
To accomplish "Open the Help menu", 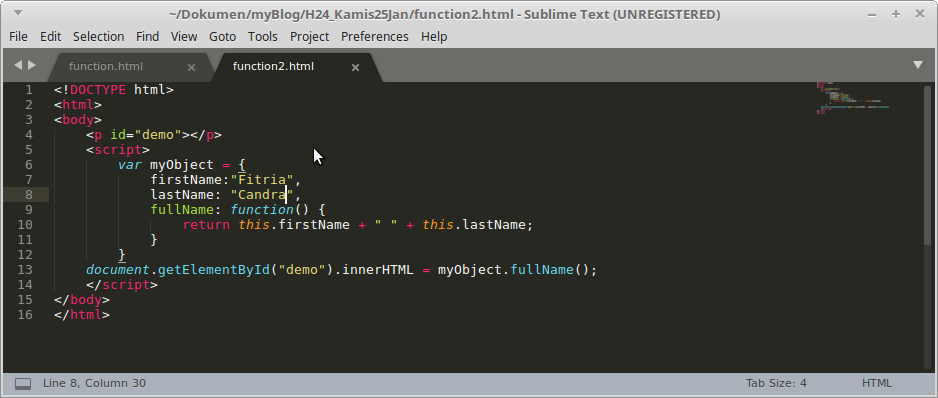I will point(434,37).
